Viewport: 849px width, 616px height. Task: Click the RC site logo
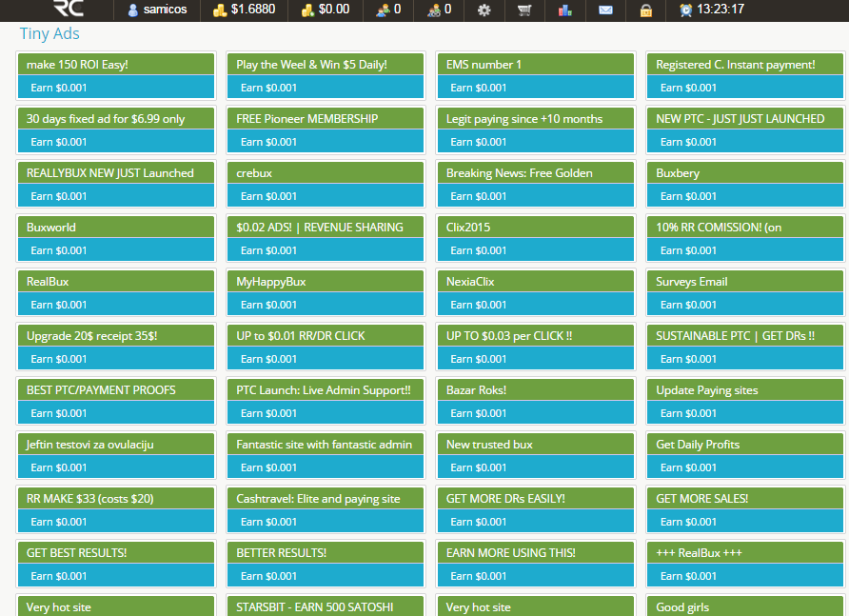pos(69,9)
